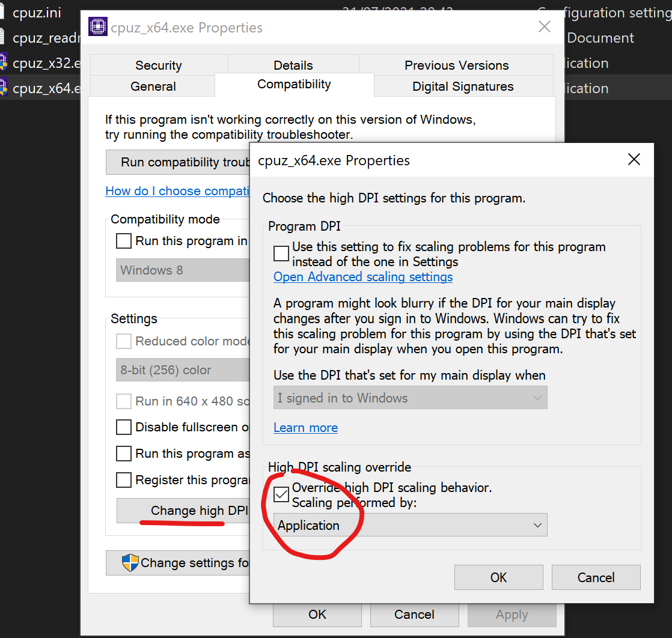Tick the 'Run this program in' compatibility mode checkbox
The height and width of the screenshot is (638, 672).
(124, 241)
